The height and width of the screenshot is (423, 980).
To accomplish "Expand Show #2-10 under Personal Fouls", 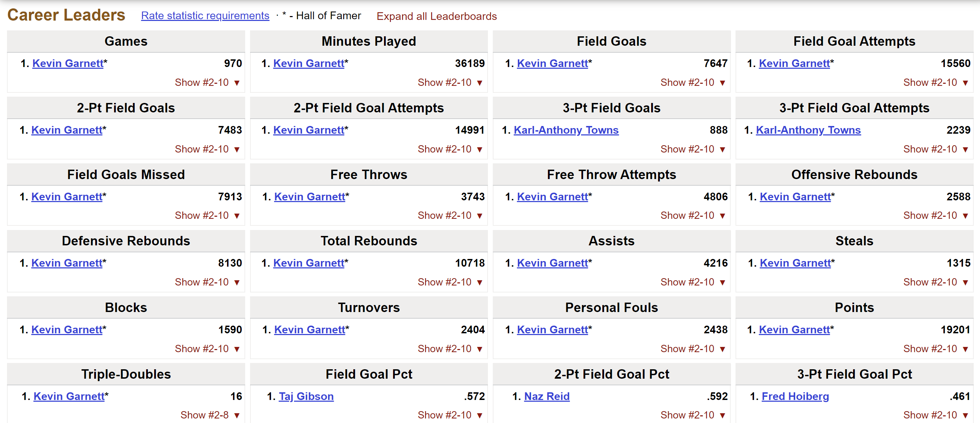I will [x=693, y=348].
